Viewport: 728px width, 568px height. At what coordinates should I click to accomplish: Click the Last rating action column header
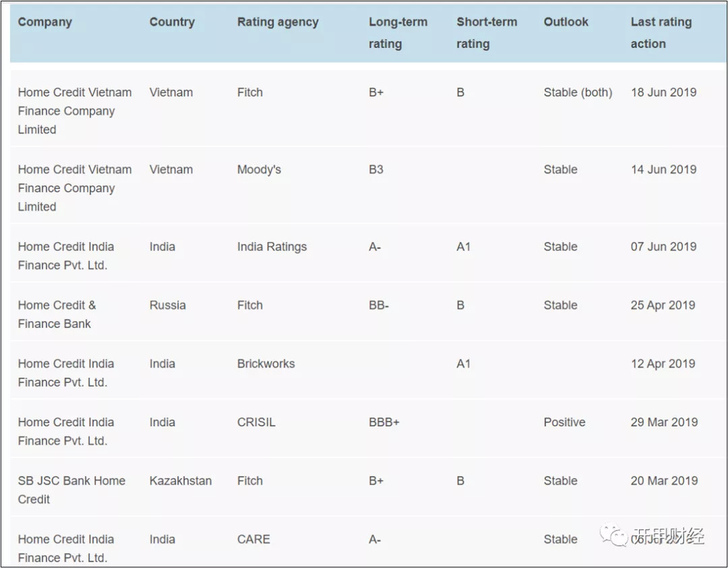(661, 32)
